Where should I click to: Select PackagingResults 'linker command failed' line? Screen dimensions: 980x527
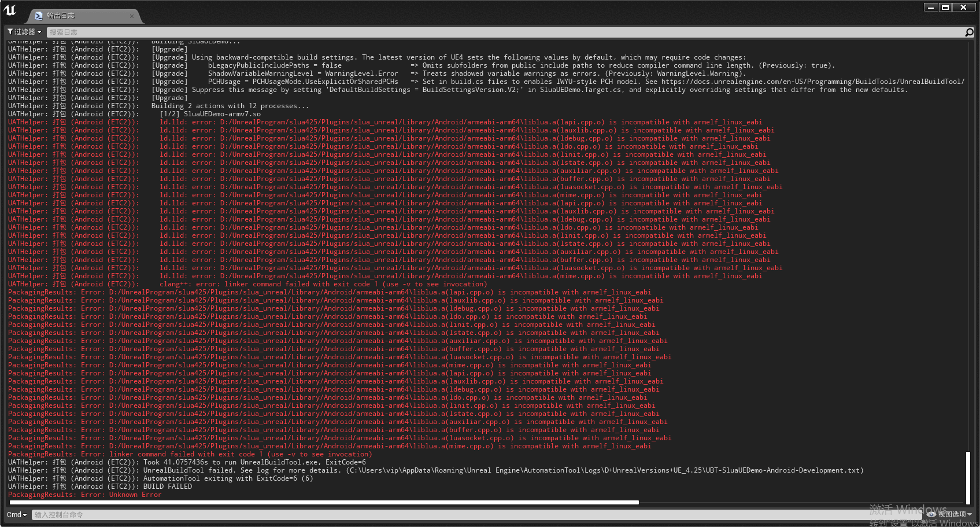(190, 454)
